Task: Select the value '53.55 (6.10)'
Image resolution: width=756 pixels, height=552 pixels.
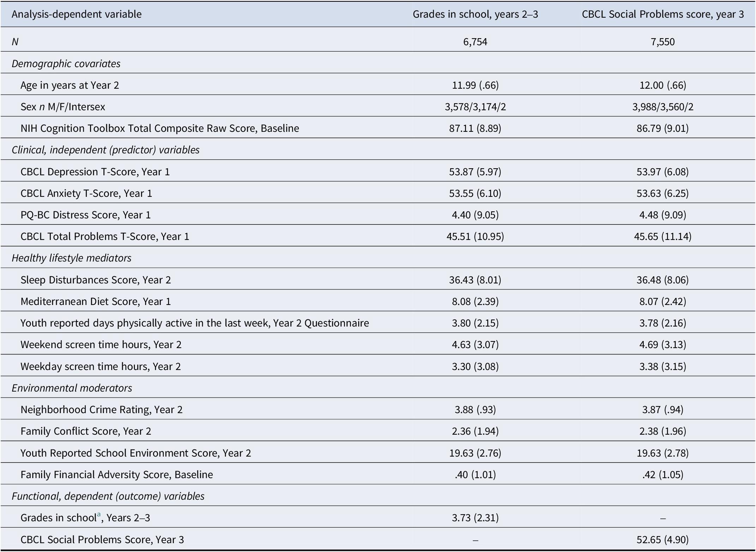Action: tap(475, 193)
